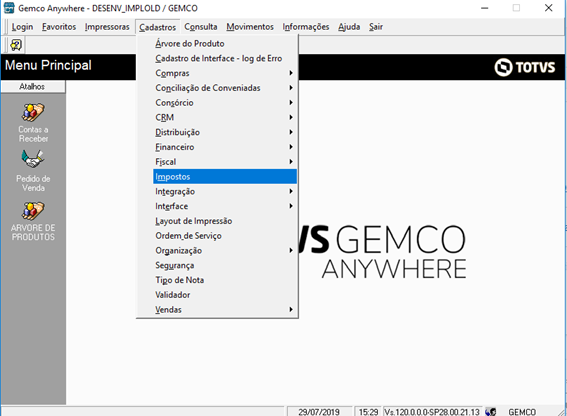Open the Impressoras menu

click(107, 27)
